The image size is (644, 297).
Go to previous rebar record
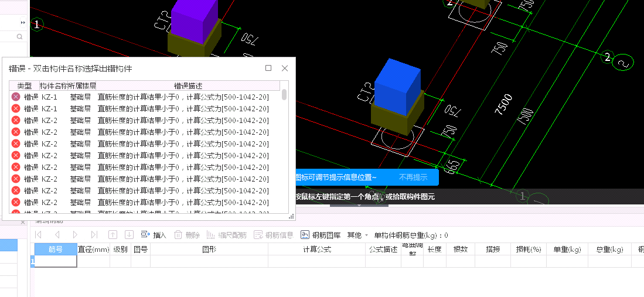coord(57,235)
